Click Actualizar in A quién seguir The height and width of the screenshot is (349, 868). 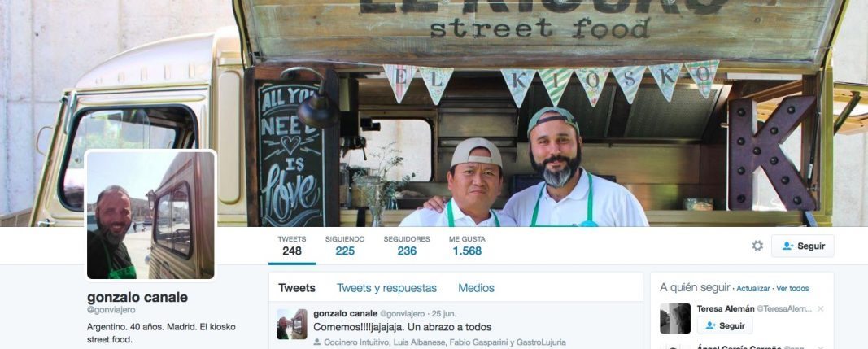(x=752, y=289)
